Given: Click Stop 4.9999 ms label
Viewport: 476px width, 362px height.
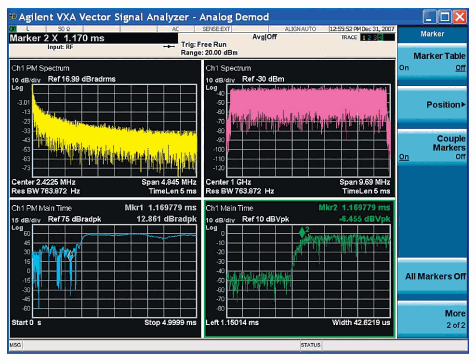Looking at the screenshot, I should pyautogui.click(x=170, y=322).
